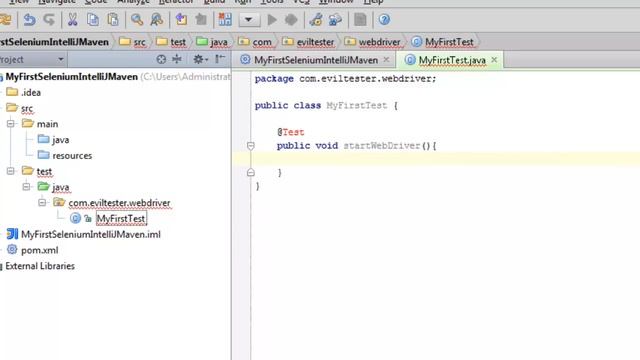Click MyFirstTest breadcrumb in navigation bar
The width and height of the screenshot is (640, 360).
pyautogui.click(x=443, y=42)
